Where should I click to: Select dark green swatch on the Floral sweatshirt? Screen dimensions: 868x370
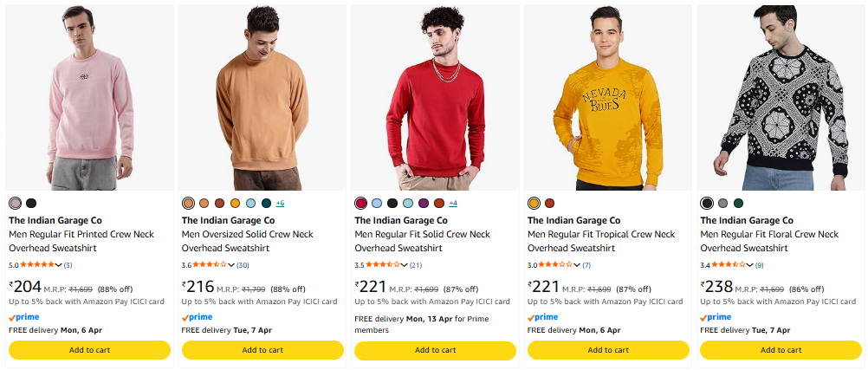(x=738, y=203)
